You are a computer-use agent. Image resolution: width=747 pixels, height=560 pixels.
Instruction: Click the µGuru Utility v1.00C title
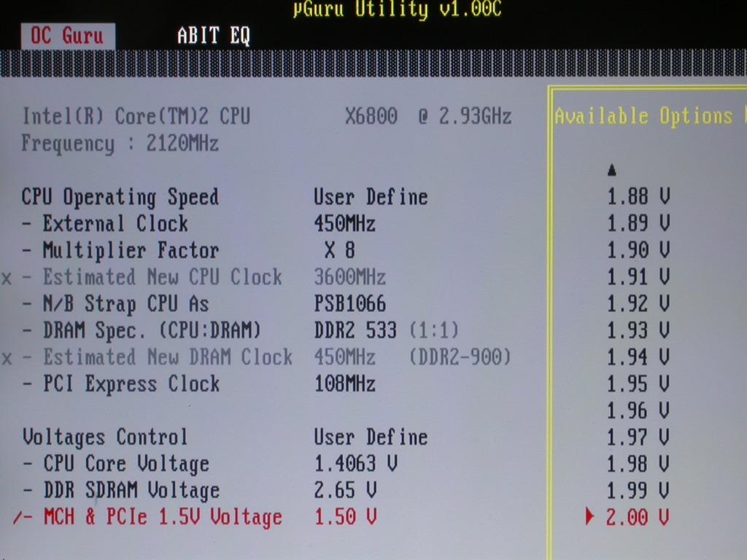[x=397, y=9]
